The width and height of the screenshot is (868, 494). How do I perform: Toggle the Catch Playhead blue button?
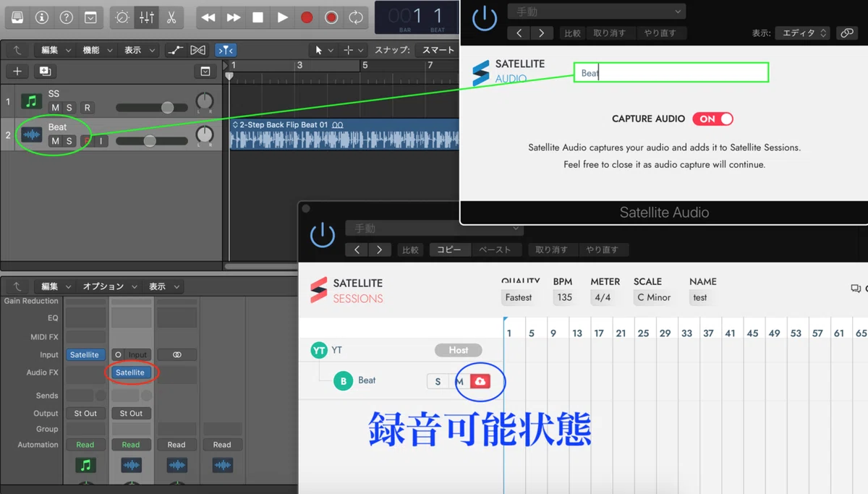pos(226,50)
